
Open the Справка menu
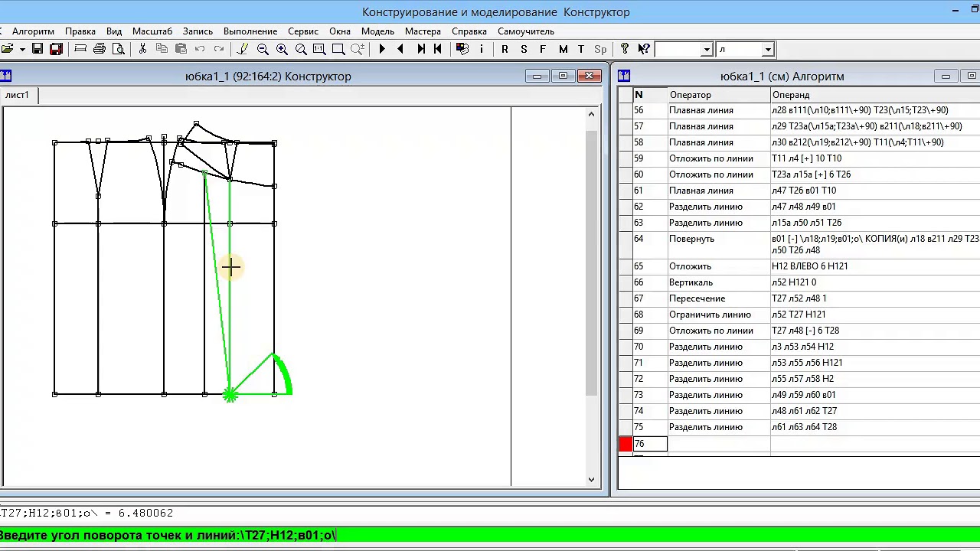(469, 31)
